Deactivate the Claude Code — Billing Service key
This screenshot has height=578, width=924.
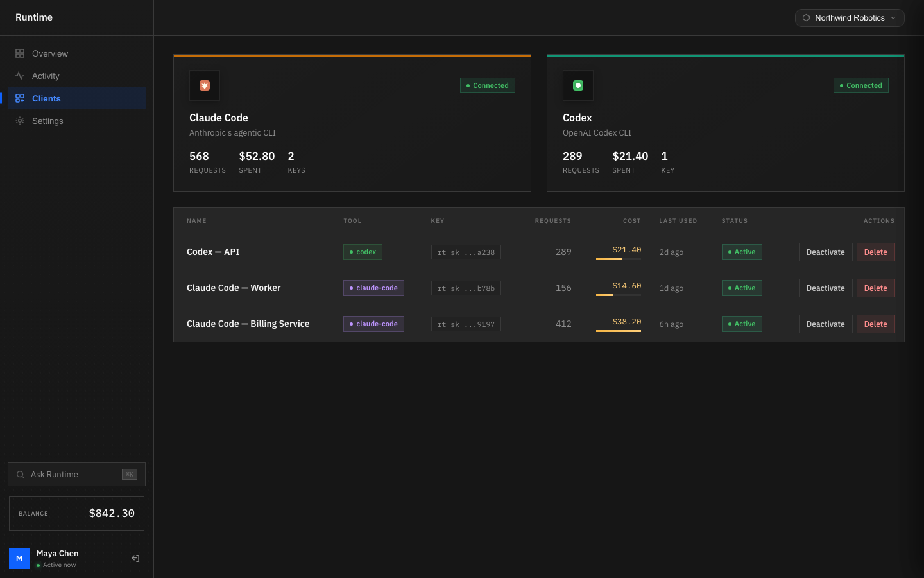tap(826, 324)
